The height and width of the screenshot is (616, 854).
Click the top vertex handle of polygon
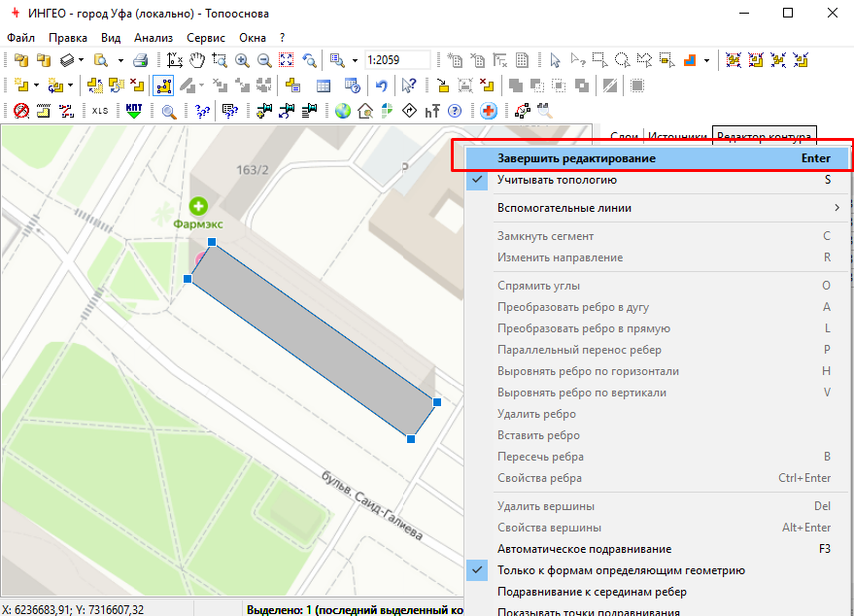(212, 242)
